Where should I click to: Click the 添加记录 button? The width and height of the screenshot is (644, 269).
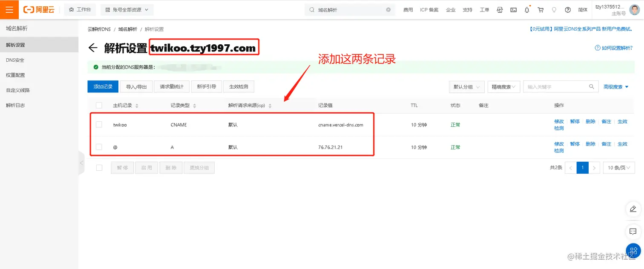coord(103,86)
